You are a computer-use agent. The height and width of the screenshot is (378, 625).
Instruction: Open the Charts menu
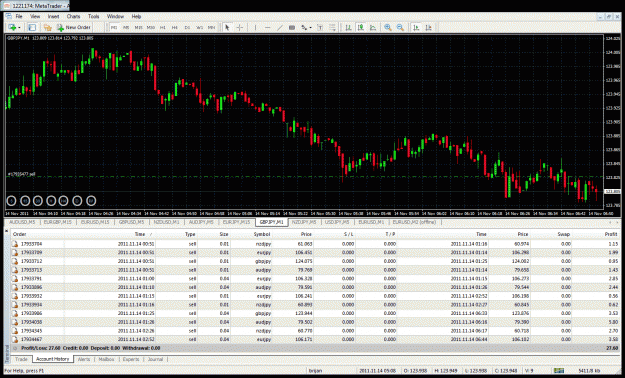pos(73,16)
